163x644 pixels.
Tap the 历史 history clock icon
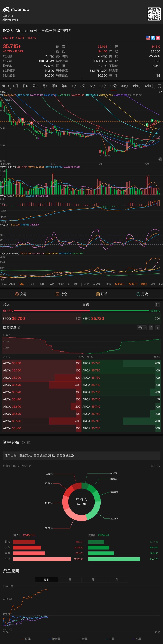[x=138, y=294]
